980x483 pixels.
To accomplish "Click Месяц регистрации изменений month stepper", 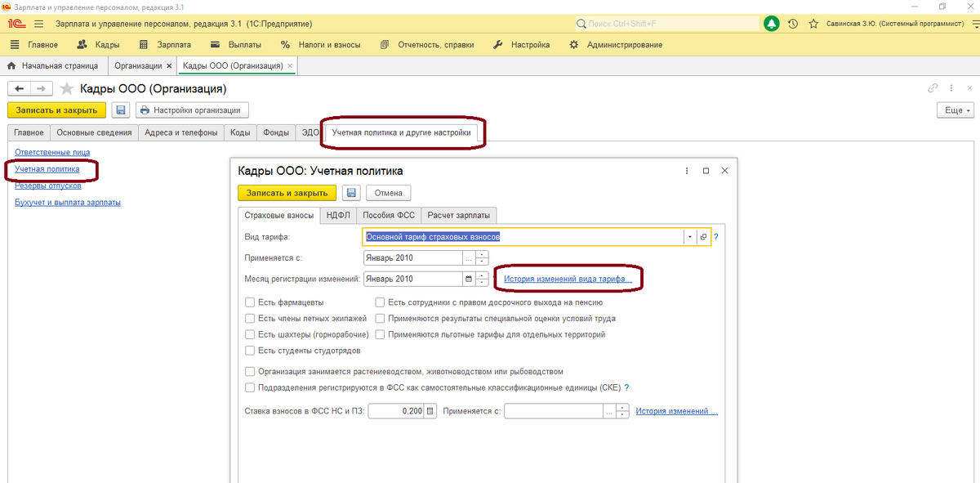I will click(x=482, y=279).
